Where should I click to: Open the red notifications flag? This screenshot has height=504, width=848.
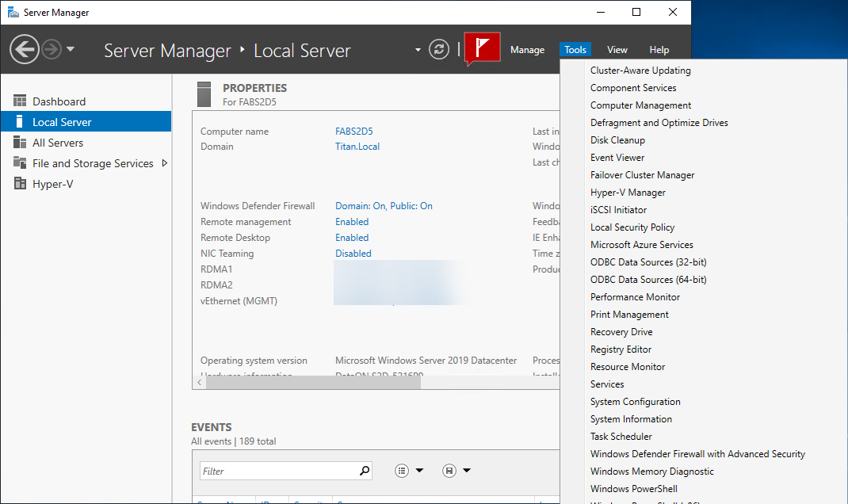482,49
